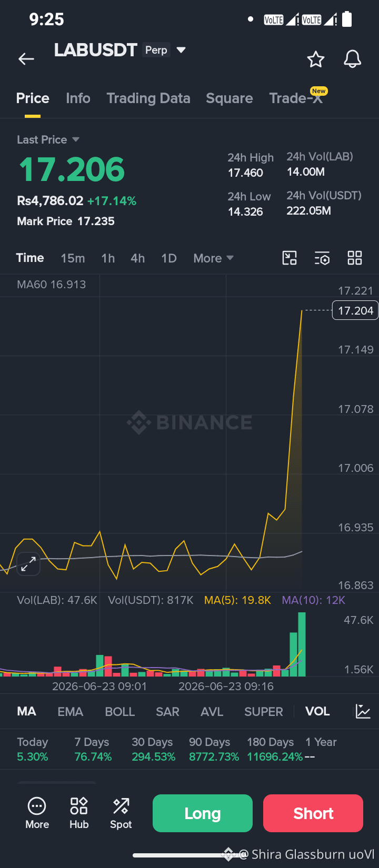Tap the red Short button

tap(313, 813)
